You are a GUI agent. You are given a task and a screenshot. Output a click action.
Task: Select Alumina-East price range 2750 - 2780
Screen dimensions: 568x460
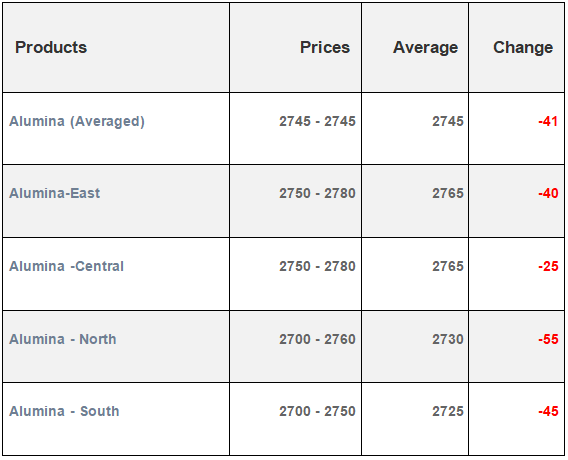pos(317,193)
